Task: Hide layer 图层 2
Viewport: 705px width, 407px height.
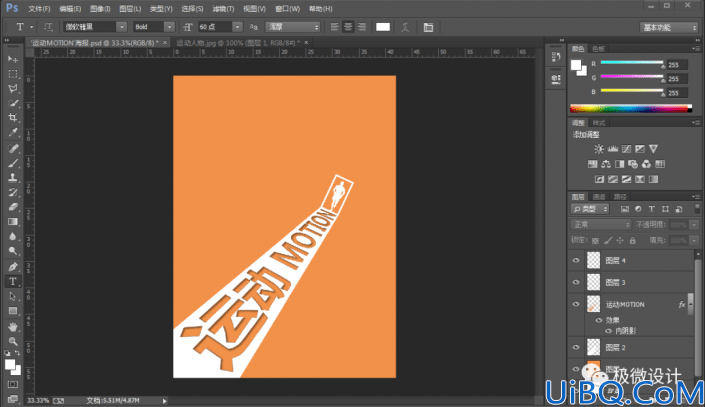Action: coord(576,347)
